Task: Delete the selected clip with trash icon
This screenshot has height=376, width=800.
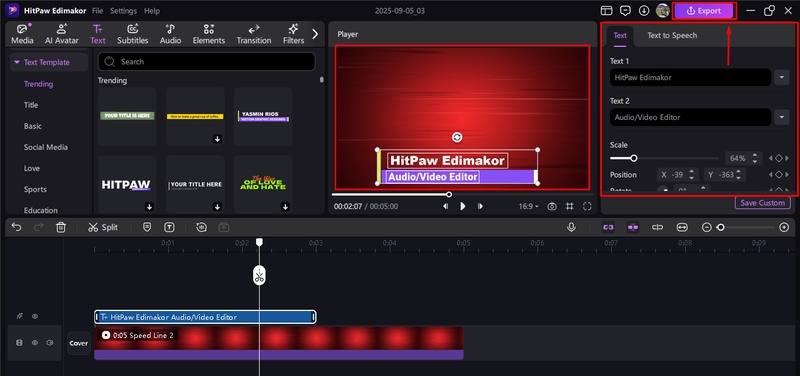Action: pos(61,228)
